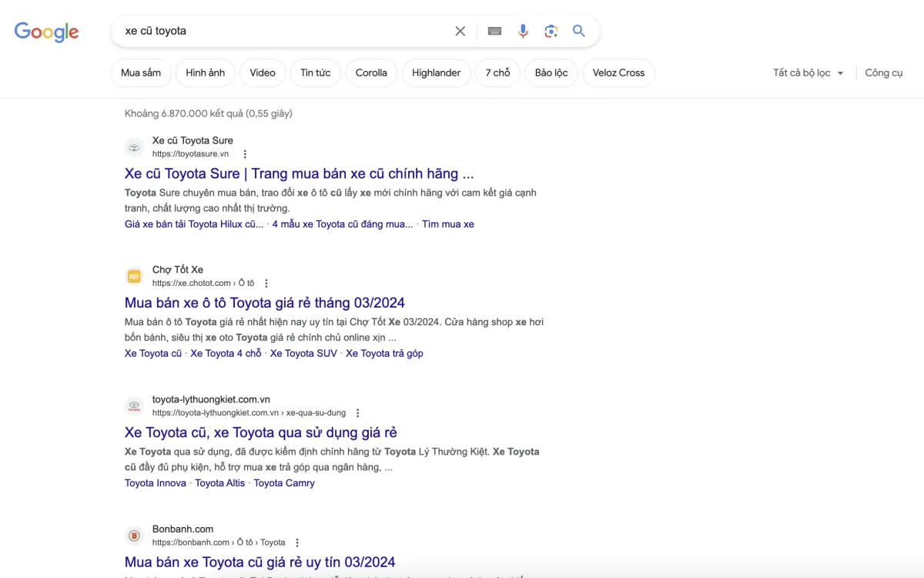Select the 7 chỗ filter chip
924x578 pixels.
point(498,72)
